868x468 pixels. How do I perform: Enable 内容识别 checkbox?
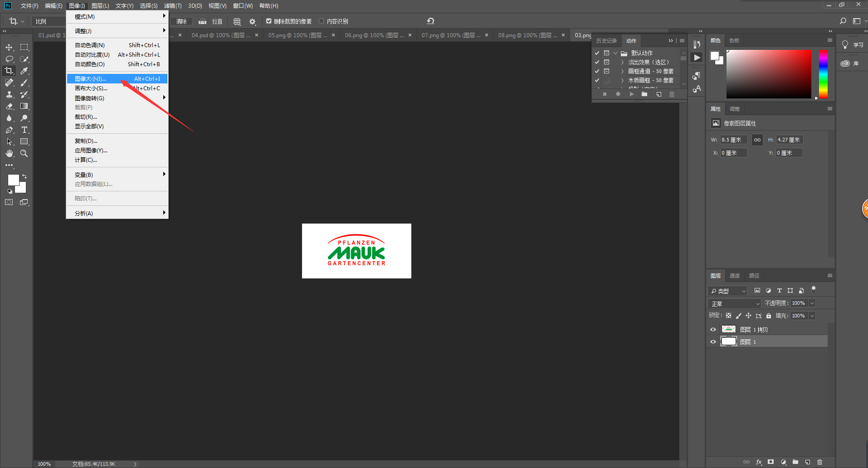pyautogui.click(x=322, y=21)
